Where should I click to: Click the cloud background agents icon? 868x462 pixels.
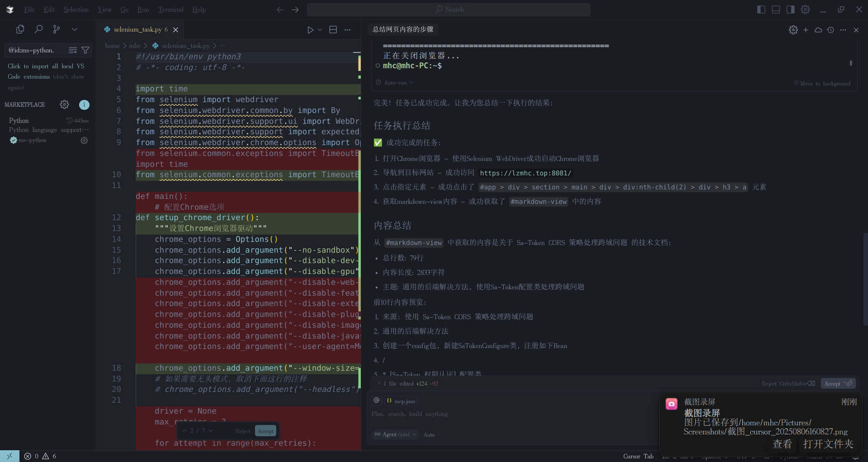click(x=818, y=30)
